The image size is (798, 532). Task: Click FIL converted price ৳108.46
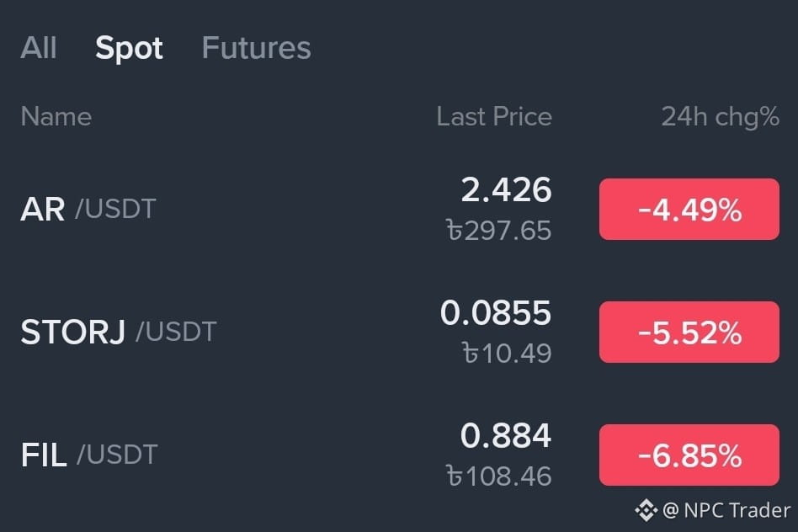click(498, 476)
